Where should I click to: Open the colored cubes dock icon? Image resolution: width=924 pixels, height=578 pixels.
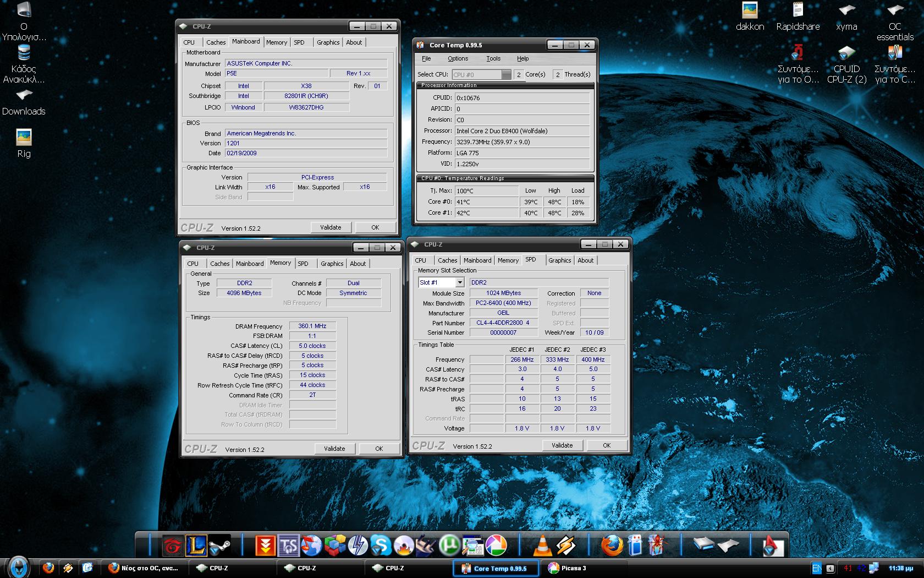[x=334, y=546]
